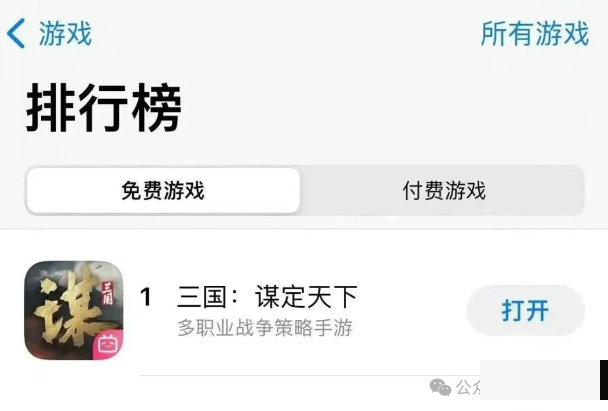Toggle segmented control to free games
Screen dimensions: 608x411
click(163, 190)
